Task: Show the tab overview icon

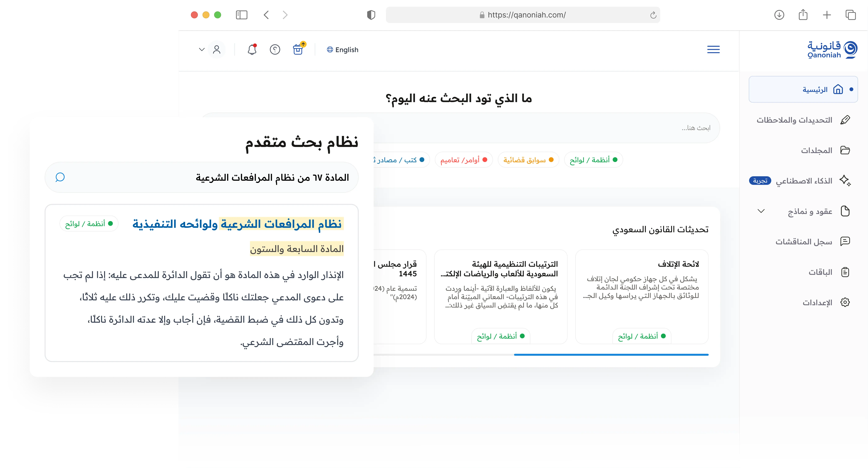Action: (850, 15)
